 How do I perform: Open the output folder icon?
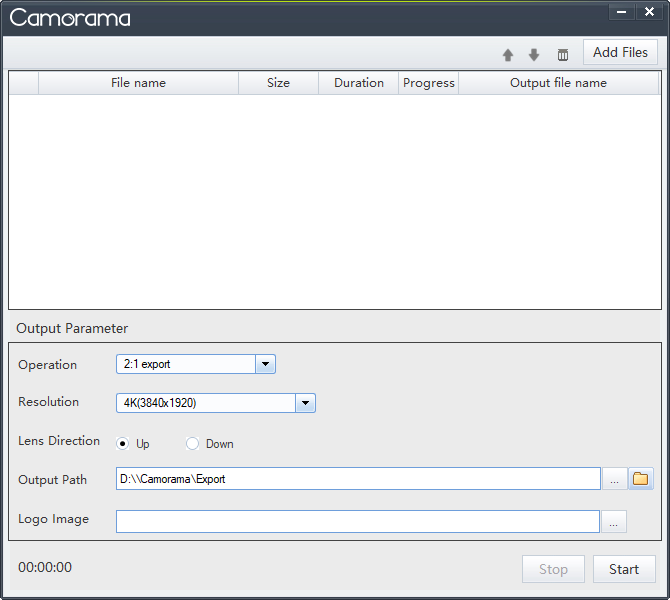pos(641,479)
